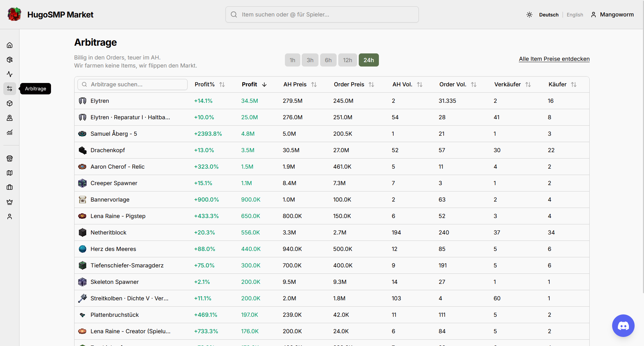Click the Skeleton Spawner item icon

tap(83, 282)
